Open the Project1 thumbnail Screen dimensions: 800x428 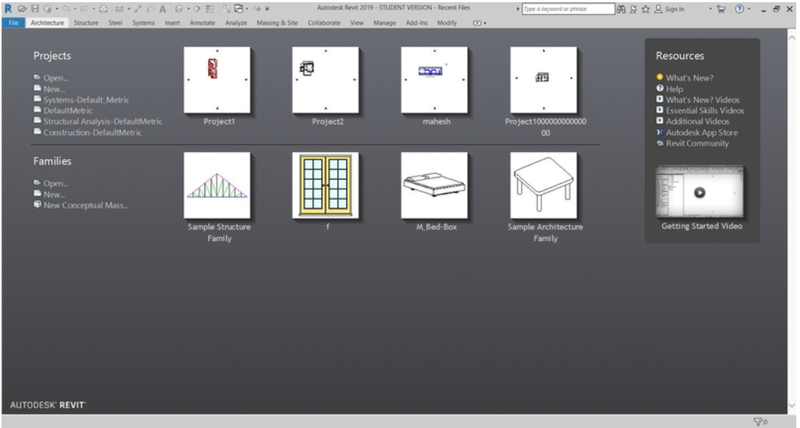click(x=217, y=80)
